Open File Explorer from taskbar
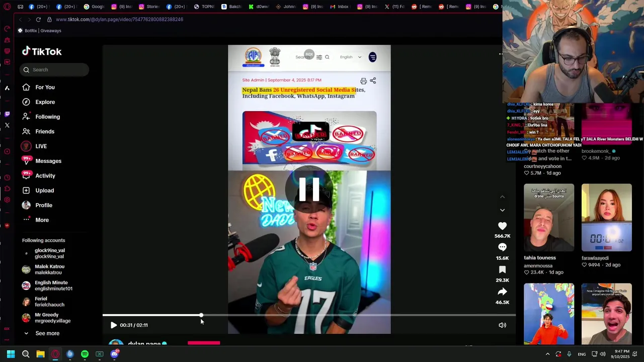 point(40,354)
